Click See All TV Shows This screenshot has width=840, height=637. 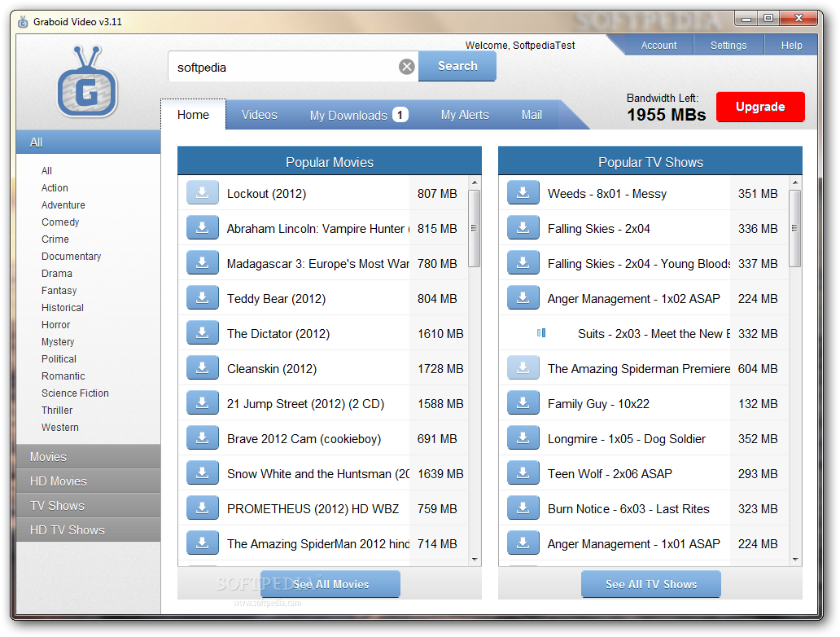pos(650,583)
